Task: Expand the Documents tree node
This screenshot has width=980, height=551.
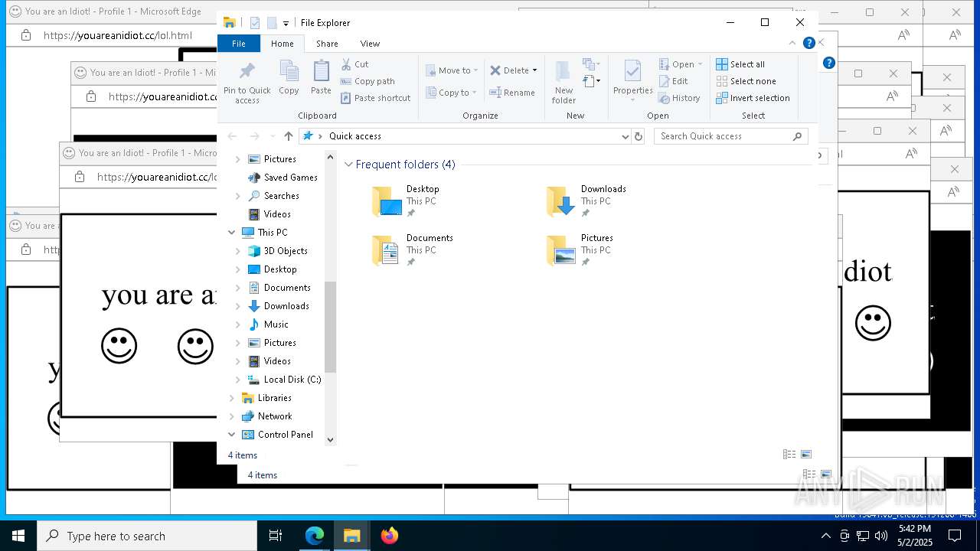Action: pyautogui.click(x=238, y=288)
